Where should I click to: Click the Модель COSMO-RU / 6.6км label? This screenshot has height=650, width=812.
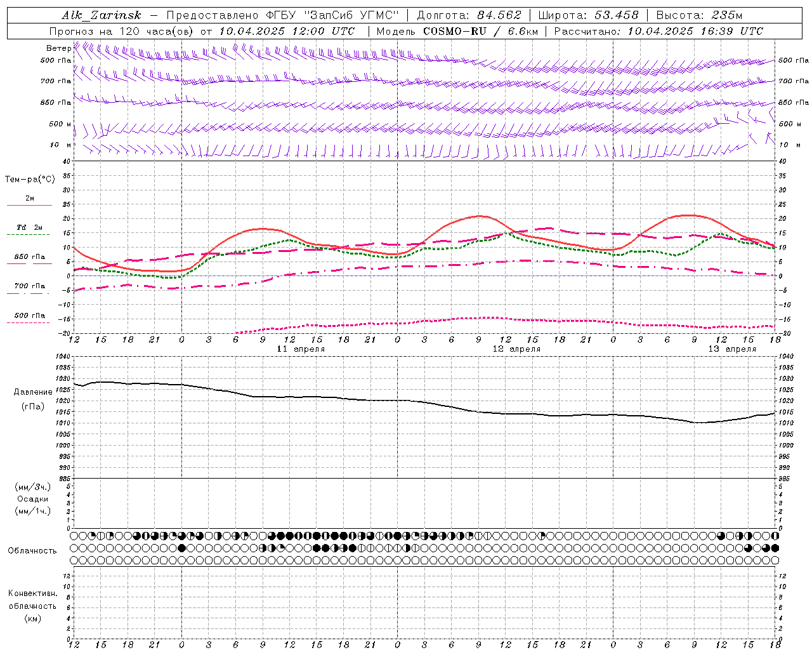457,31
